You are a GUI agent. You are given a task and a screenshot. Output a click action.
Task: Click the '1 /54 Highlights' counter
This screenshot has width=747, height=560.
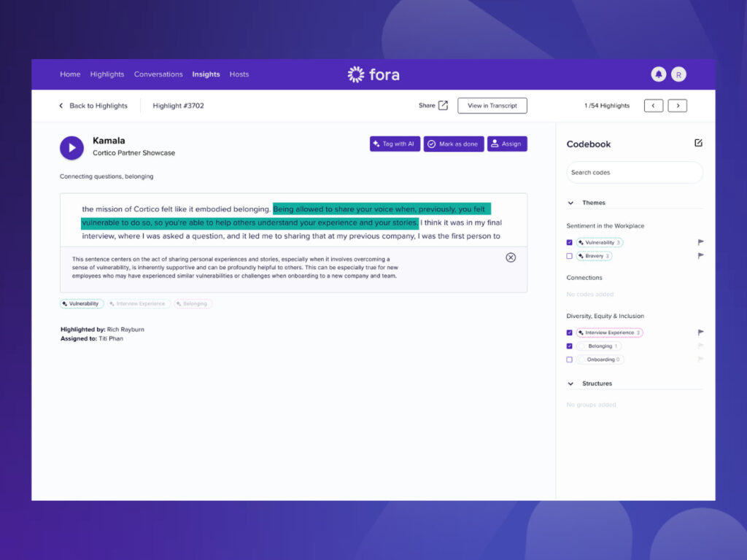(x=607, y=106)
